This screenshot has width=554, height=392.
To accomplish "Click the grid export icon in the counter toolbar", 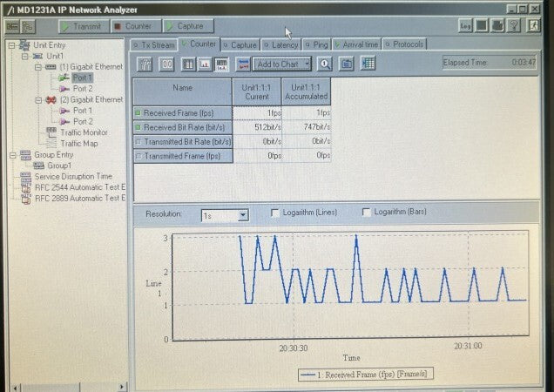I will click(x=368, y=64).
